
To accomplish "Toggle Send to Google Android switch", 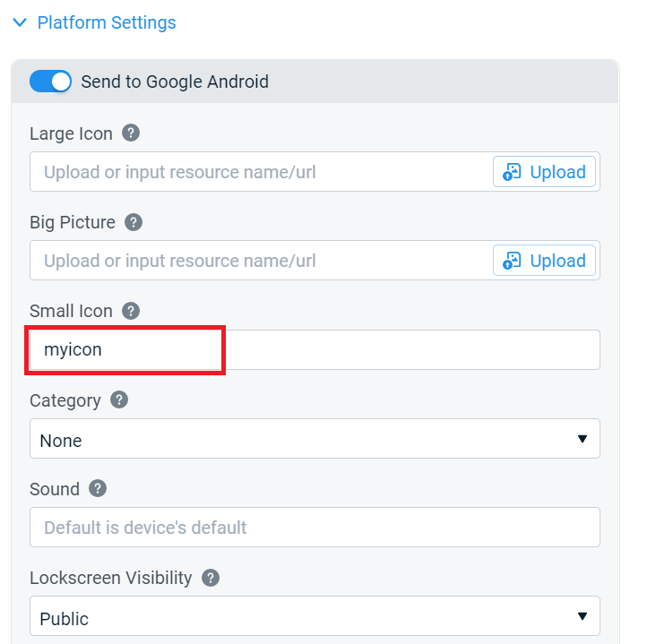I will point(50,82).
